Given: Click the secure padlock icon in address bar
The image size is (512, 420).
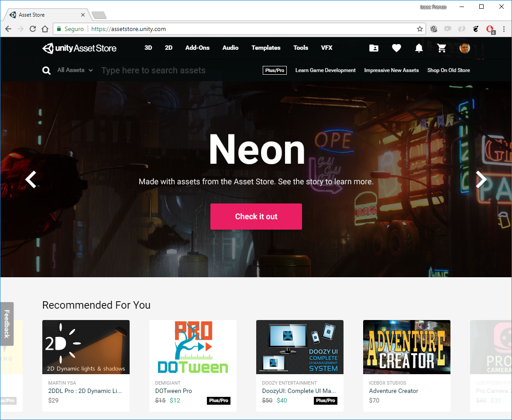Looking at the screenshot, I should [59, 29].
